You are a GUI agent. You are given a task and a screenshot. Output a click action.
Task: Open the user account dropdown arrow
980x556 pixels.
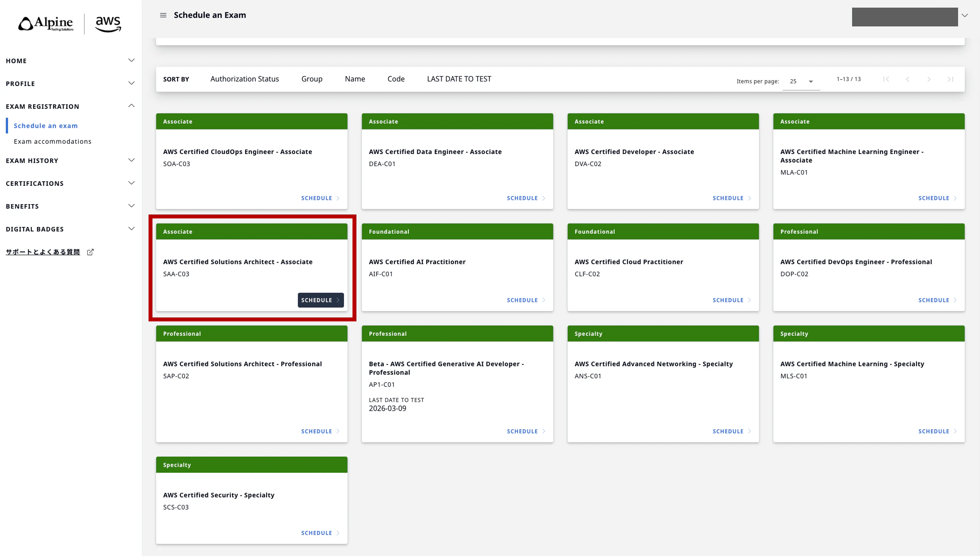965,15
